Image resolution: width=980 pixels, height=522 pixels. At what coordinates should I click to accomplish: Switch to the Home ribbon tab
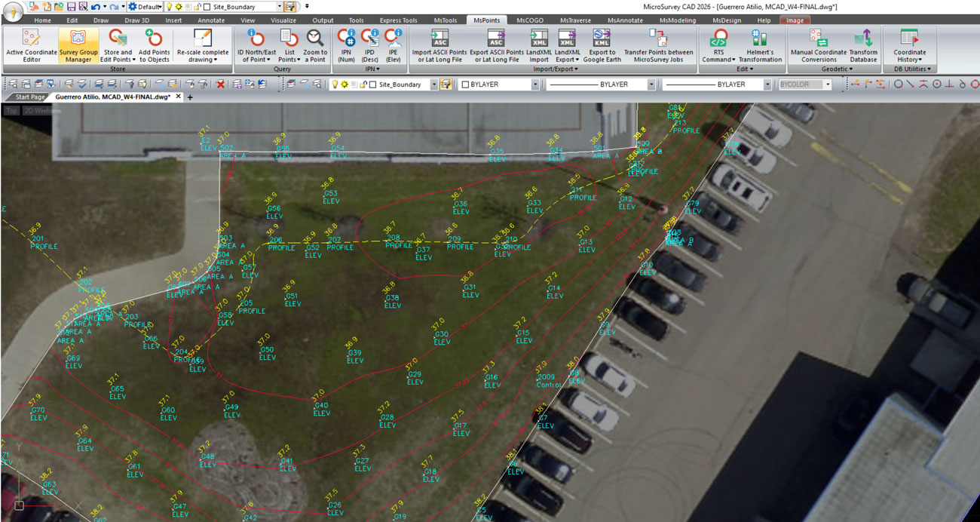42,20
